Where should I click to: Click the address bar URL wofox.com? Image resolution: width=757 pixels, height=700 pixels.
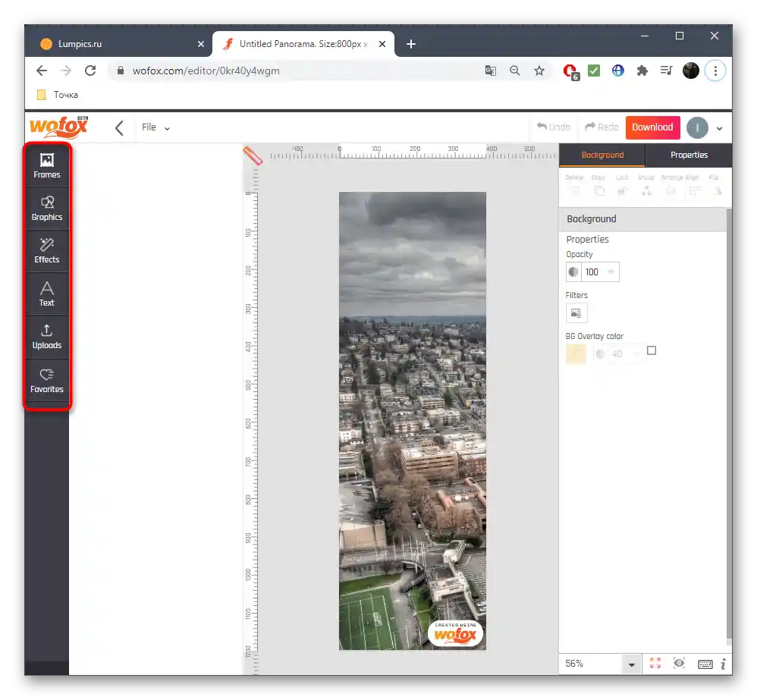coord(206,71)
